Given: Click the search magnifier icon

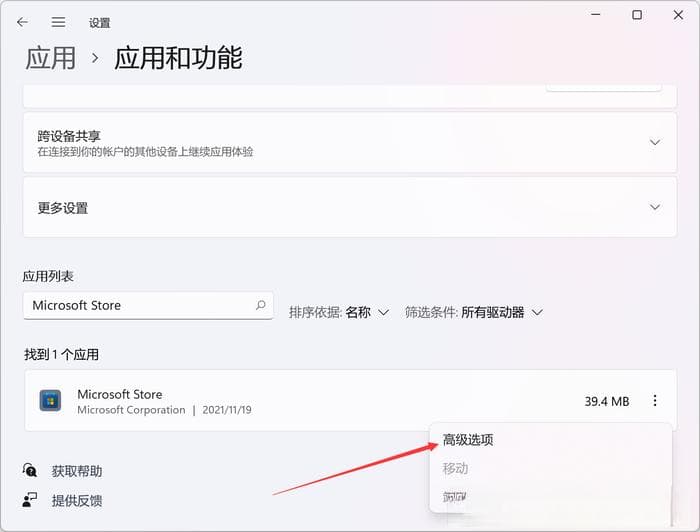Looking at the screenshot, I should (261, 305).
